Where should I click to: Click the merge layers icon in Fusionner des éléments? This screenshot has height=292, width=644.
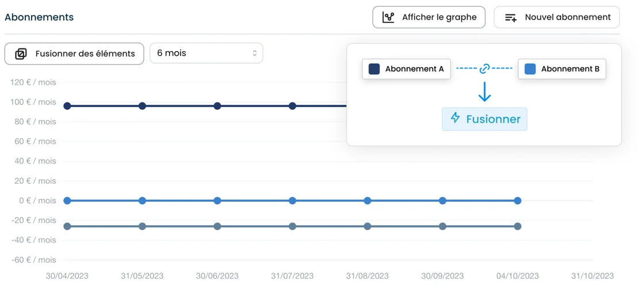(x=21, y=53)
